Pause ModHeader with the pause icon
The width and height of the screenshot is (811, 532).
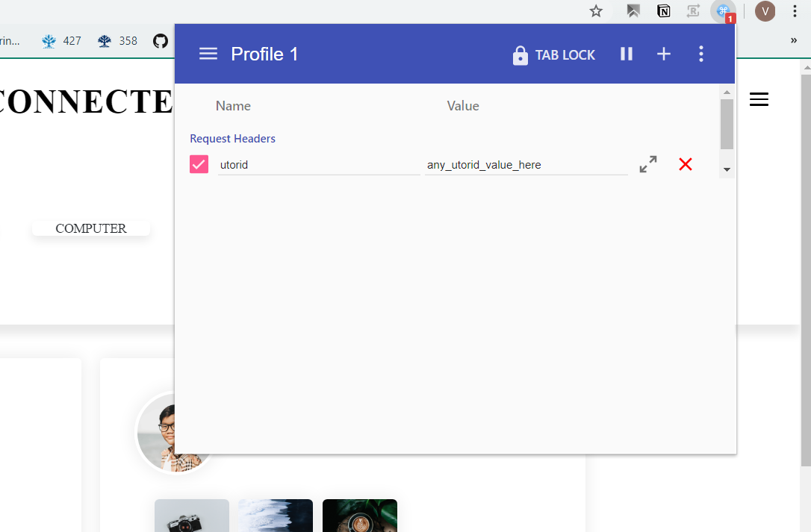[x=627, y=54]
